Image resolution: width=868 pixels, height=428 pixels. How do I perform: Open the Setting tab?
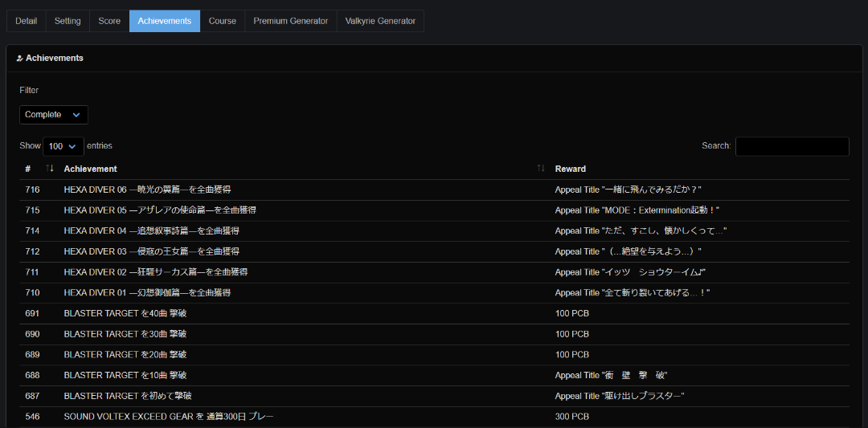68,21
